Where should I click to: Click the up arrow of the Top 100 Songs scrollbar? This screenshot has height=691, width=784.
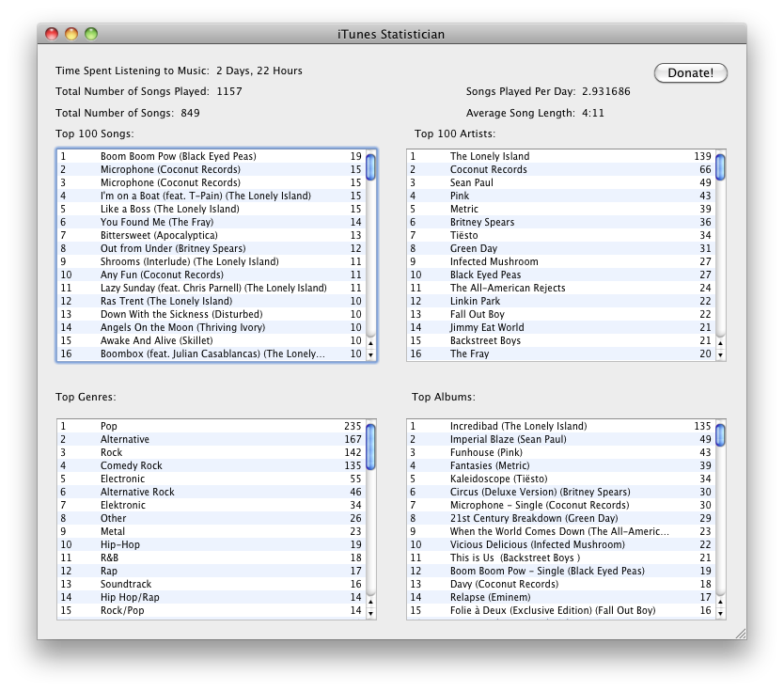coord(370,343)
